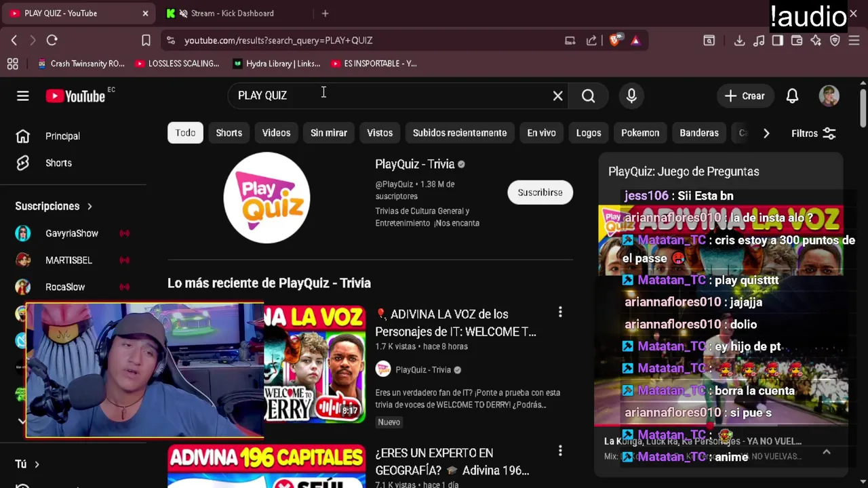The image size is (868, 488).
Task: Expand the Suscripciones section
Action: coord(54,206)
